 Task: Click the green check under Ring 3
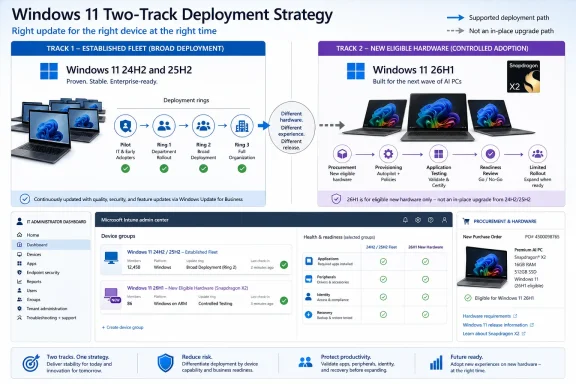tap(242, 169)
